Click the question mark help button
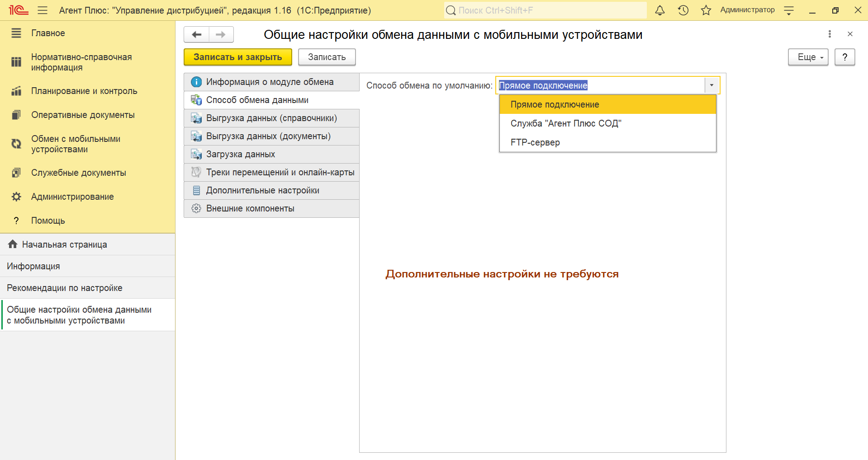The width and height of the screenshot is (868, 460). point(844,57)
